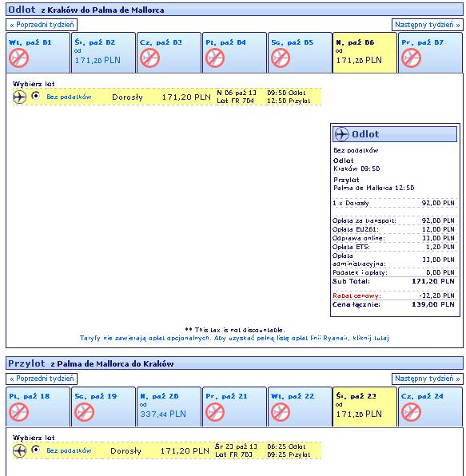This screenshot has width=466, height=476.
Task: Select radio button for departure flight FR 704
Action: click(35, 96)
